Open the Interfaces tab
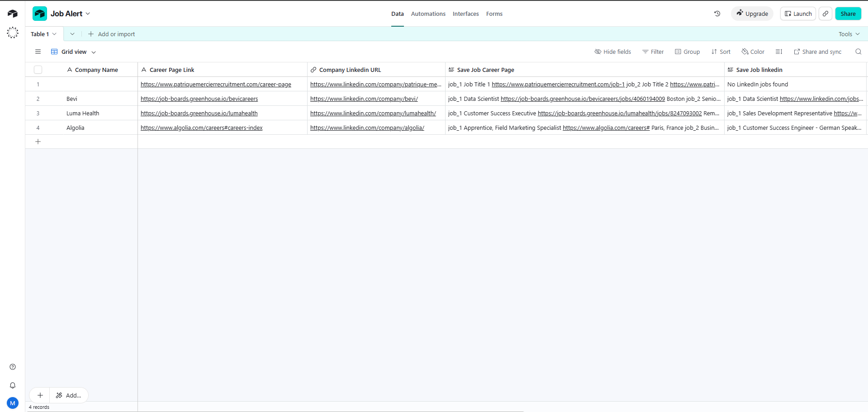This screenshot has height=412, width=868. tap(465, 14)
